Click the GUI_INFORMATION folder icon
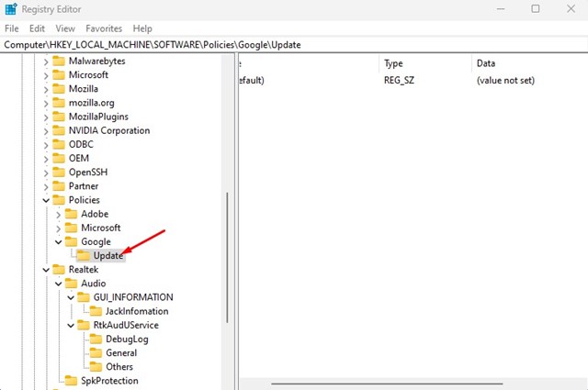588x390 pixels. tap(84, 297)
